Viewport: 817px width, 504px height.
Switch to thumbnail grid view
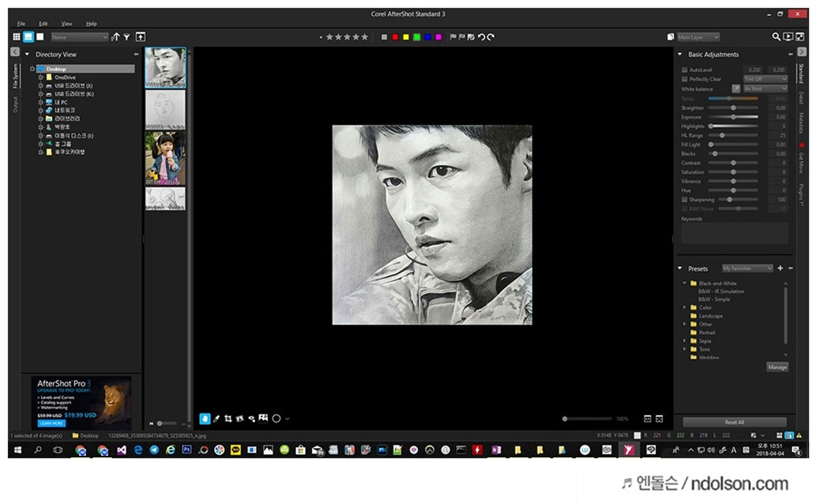[17, 36]
